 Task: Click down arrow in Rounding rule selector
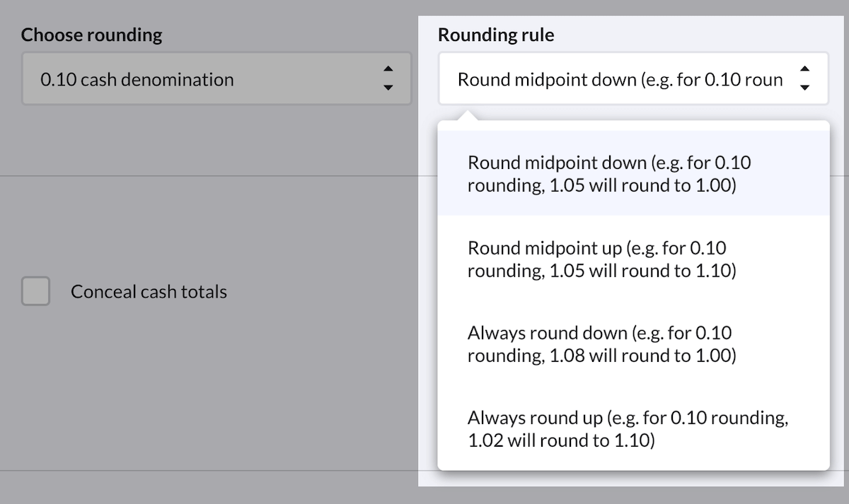(804, 88)
